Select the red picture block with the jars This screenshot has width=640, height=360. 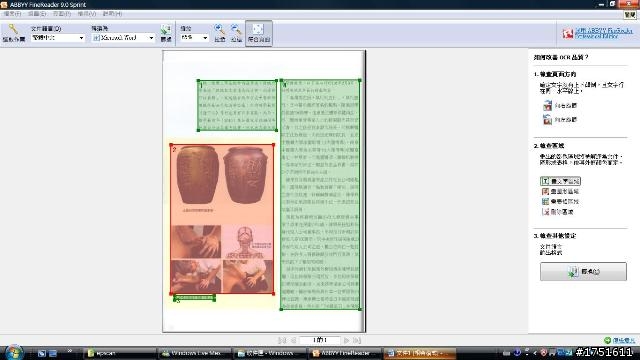(222, 219)
